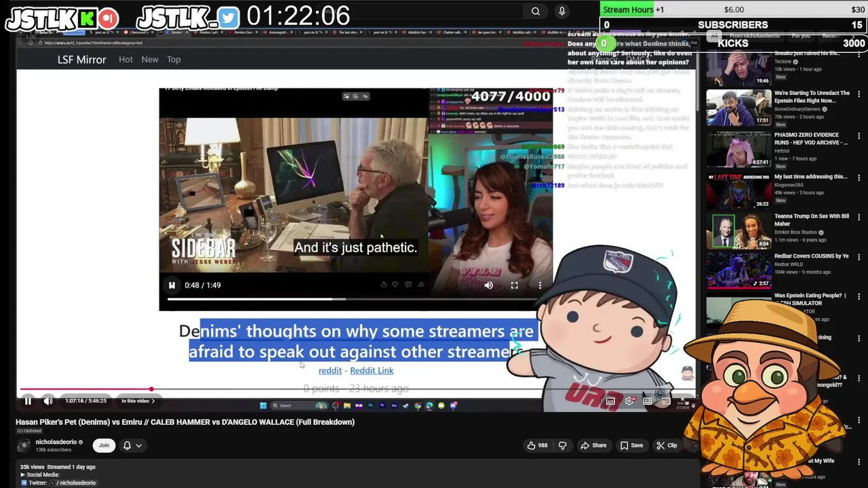Viewport: 868px width, 488px height.
Task: Open the Hot tab on LSF Mirror
Action: tap(125, 60)
